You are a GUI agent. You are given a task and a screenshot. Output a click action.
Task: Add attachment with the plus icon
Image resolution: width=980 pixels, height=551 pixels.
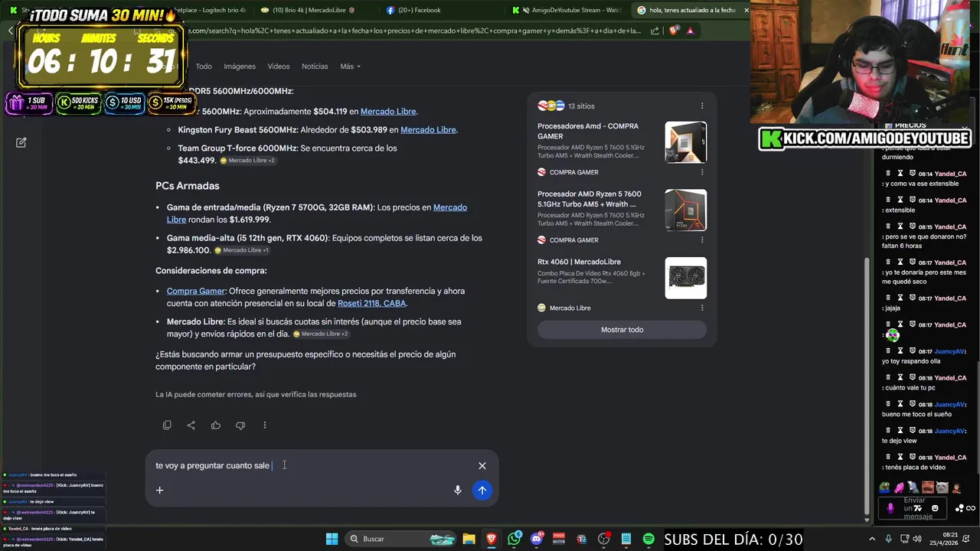tap(160, 491)
